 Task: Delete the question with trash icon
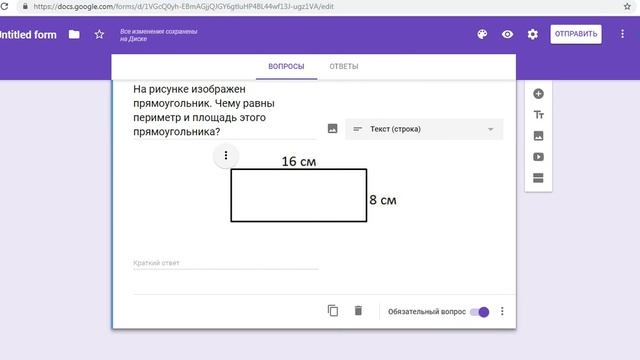[x=358, y=311]
